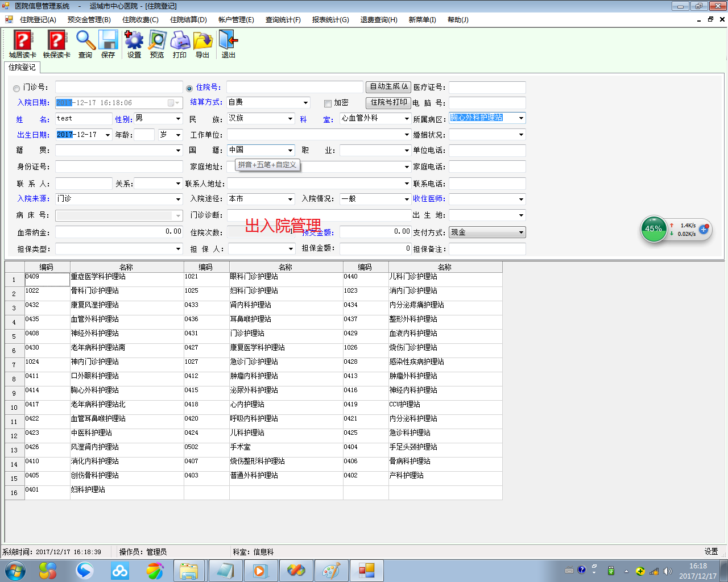728x582 pixels.
Task: Click 设置 in the status bar
Action: [711, 551]
